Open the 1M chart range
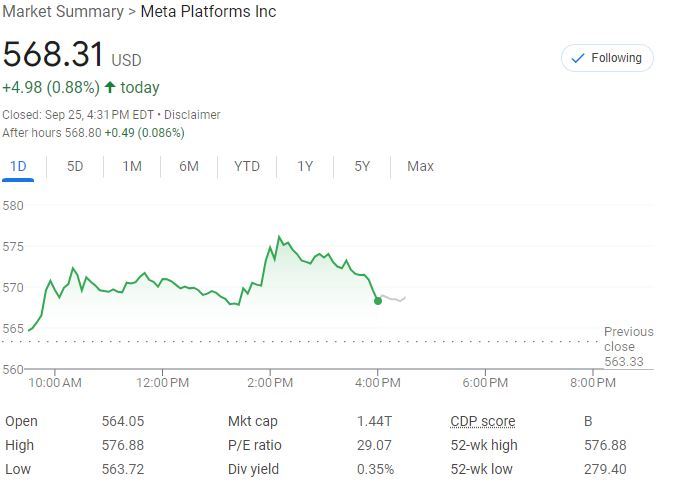 coord(132,166)
